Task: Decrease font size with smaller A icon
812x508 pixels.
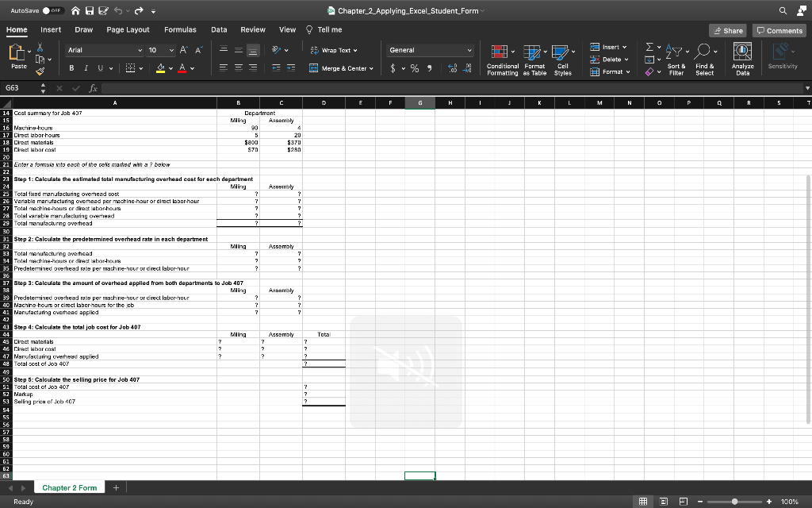Action: pos(198,50)
